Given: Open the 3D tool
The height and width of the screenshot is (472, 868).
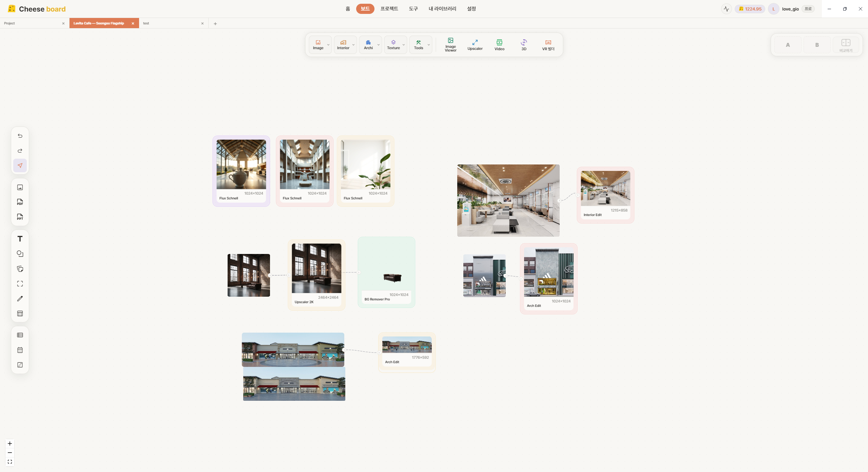Looking at the screenshot, I should tap(524, 45).
